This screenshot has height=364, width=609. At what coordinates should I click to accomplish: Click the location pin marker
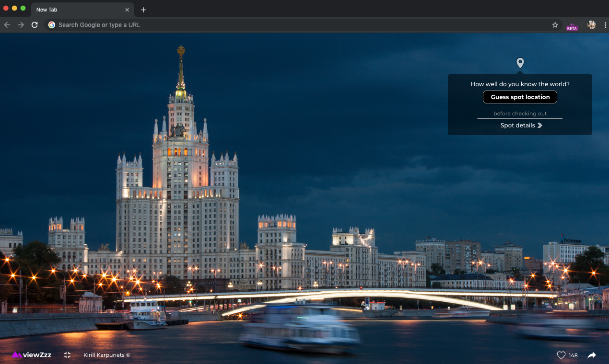point(520,63)
